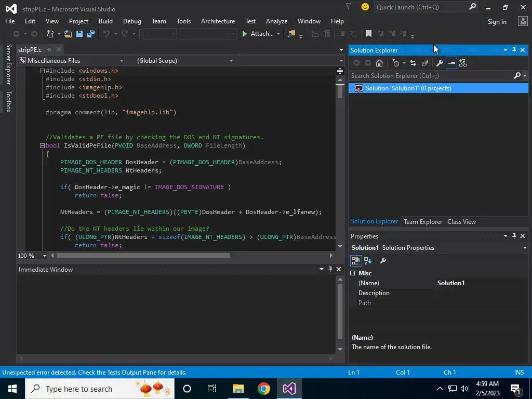The height and width of the screenshot is (399, 532).
Task: Pin the stripPE.c document tab
Action: point(49,49)
